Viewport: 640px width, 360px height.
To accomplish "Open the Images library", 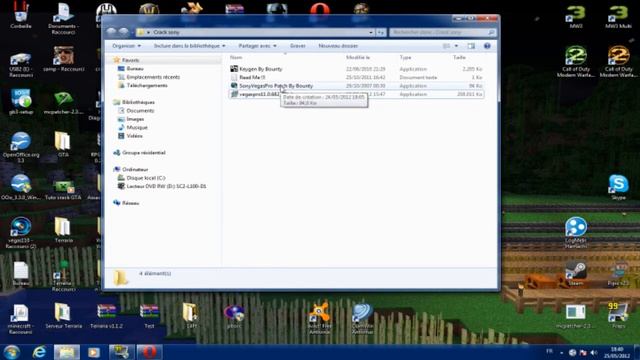I will tap(135, 119).
